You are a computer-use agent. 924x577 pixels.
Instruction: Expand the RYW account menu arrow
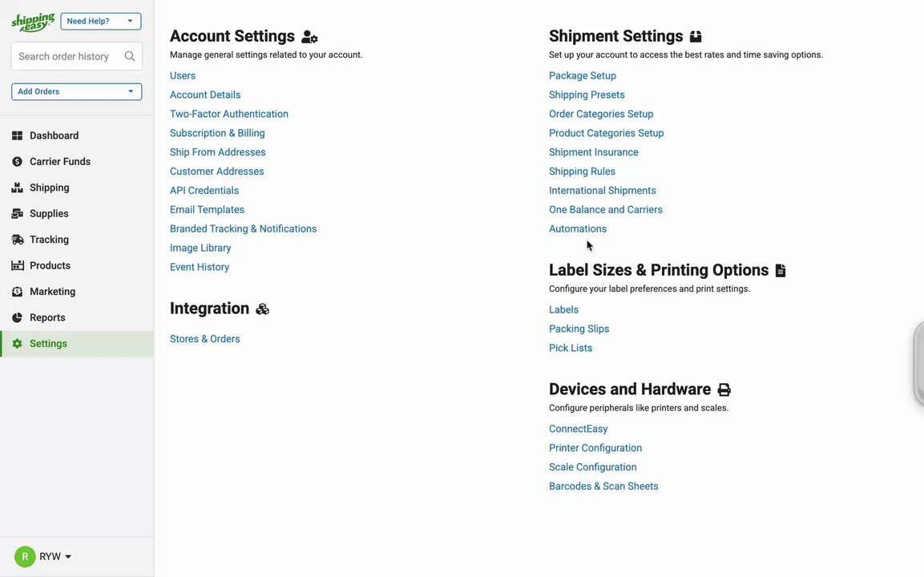coord(68,557)
